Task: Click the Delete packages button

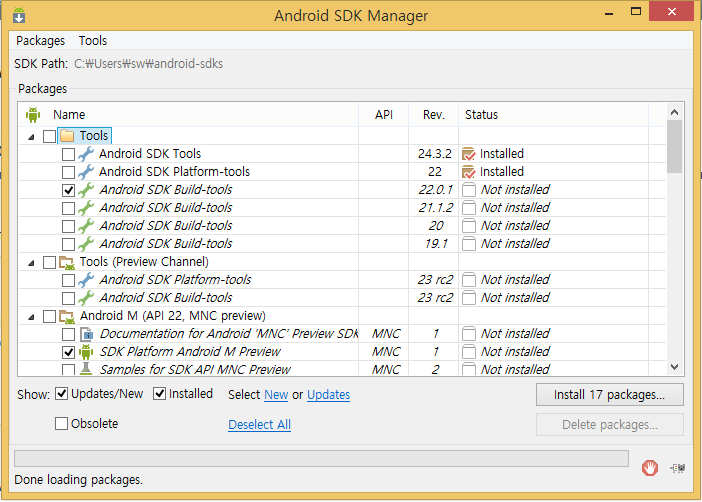Action: pos(609,425)
